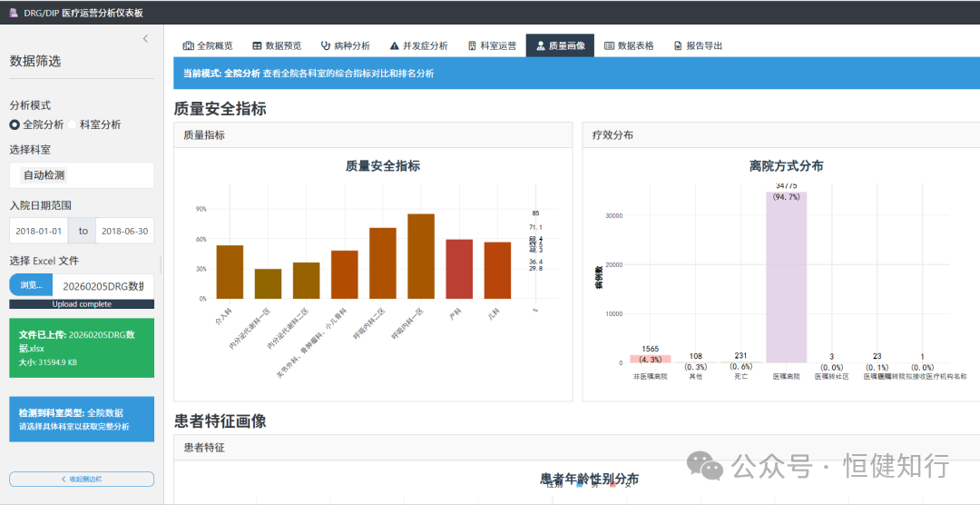Click the 收起侧边栏 button
The height and width of the screenshot is (505, 980).
point(82,479)
